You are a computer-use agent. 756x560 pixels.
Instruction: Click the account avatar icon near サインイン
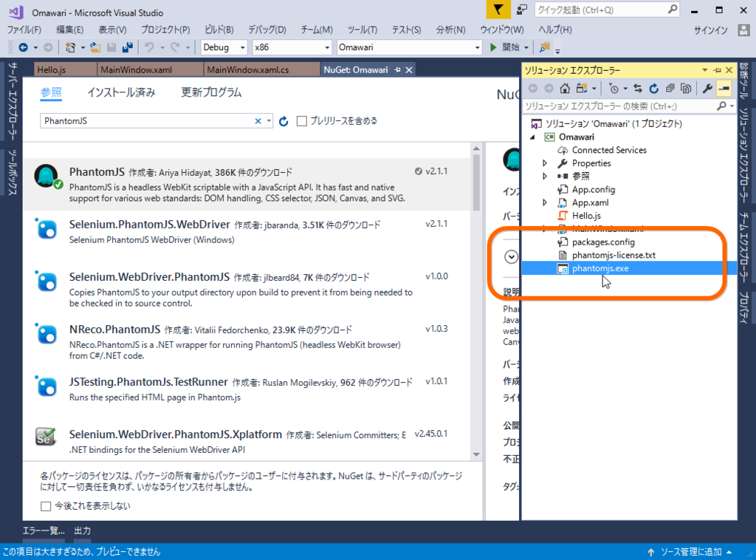tap(743, 30)
